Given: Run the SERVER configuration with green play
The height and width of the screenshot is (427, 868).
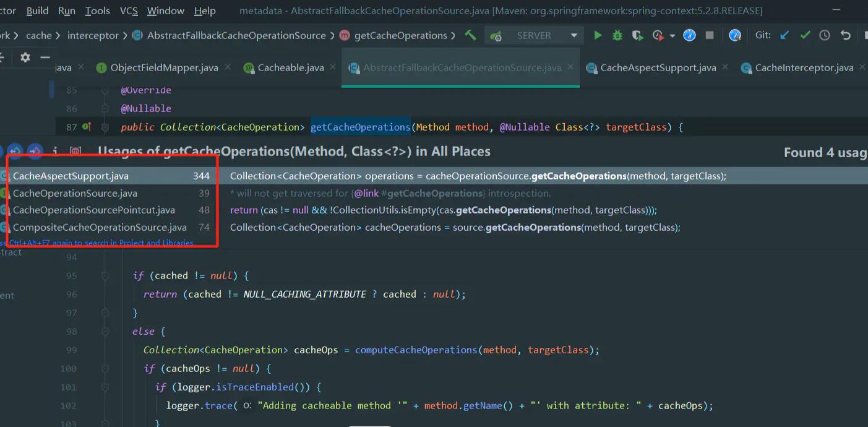Looking at the screenshot, I should coord(598,35).
